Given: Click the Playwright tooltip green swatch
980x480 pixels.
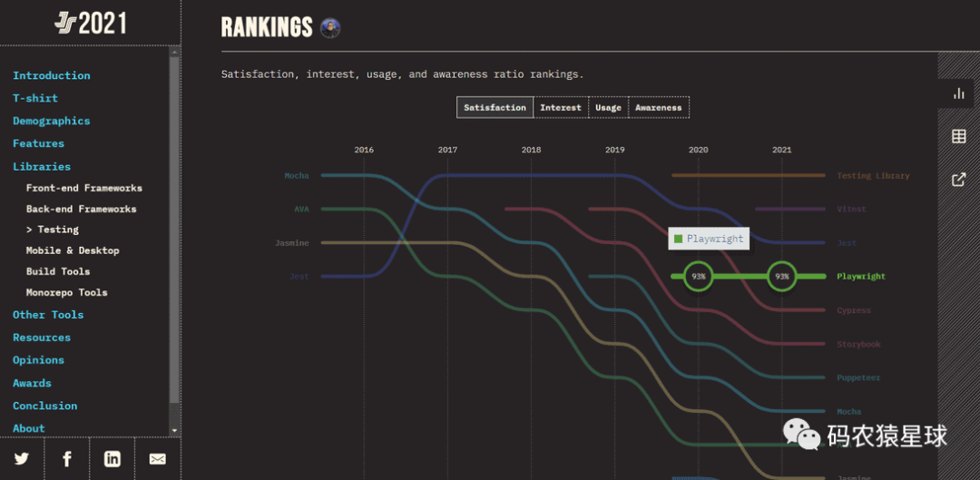Looking at the screenshot, I should point(678,239).
